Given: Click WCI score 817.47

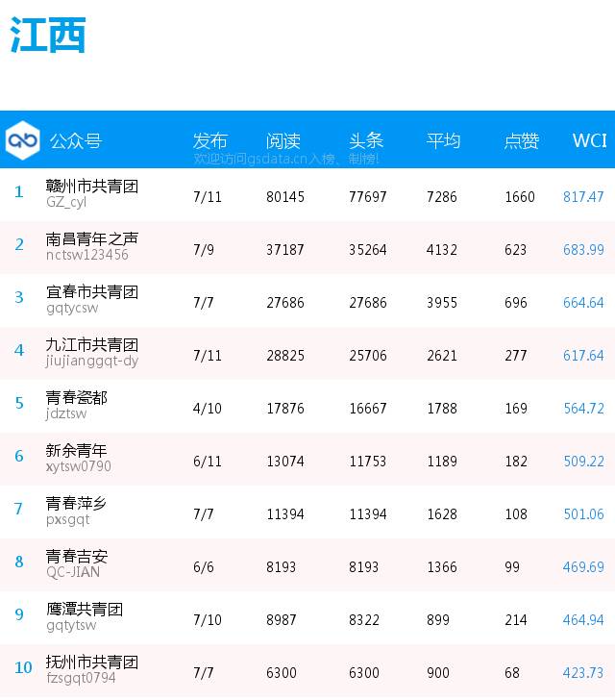Looking at the screenshot, I should pos(583,196).
